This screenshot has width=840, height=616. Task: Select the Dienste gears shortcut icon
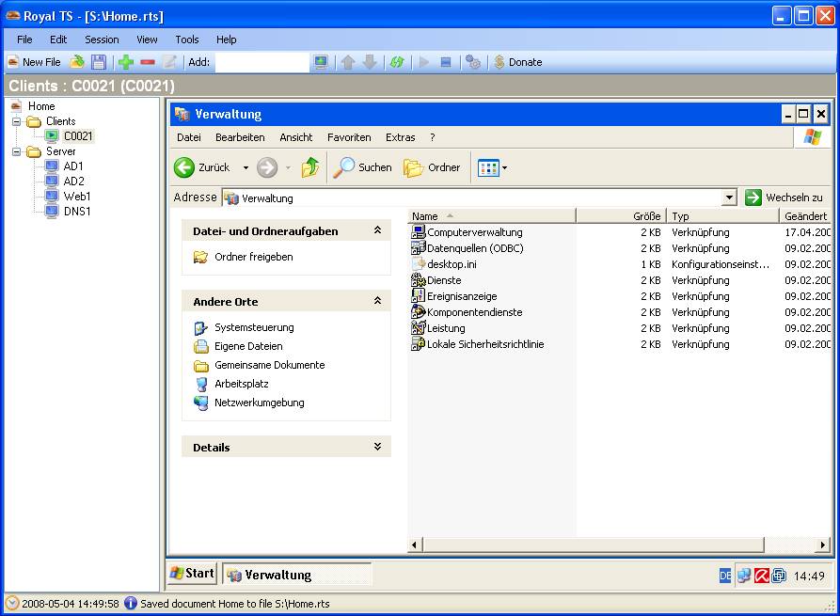click(418, 280)
